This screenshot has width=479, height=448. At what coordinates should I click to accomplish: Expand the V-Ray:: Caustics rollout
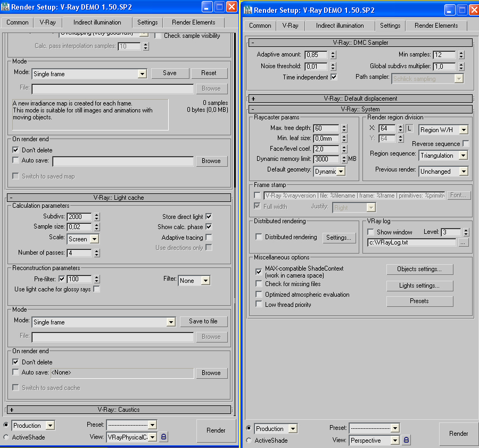point(119,410)
